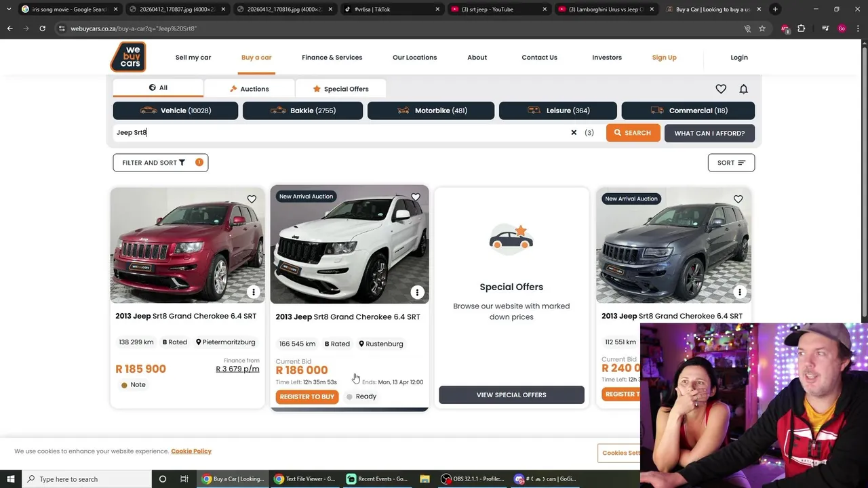Screen dimensions: 868x488
Task: Open the Windows Start menu
Action: pos(11,479)
